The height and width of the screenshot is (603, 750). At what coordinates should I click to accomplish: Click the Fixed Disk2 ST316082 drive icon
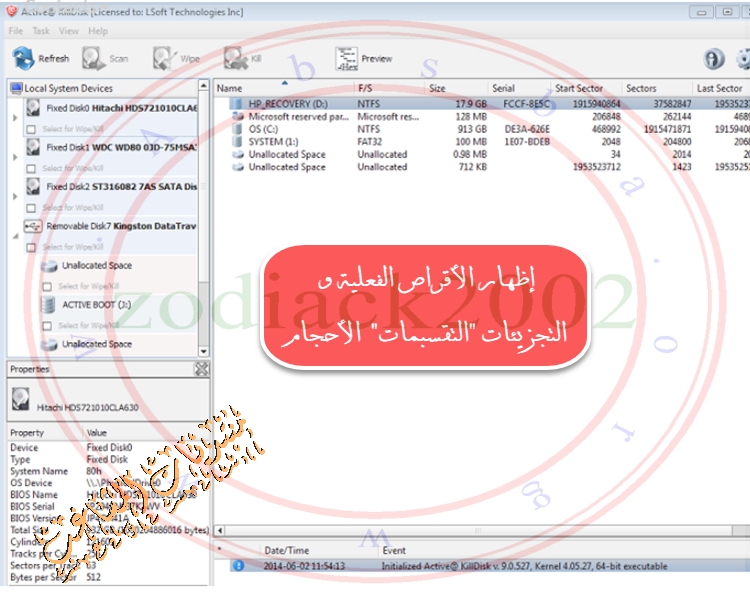point(33,186)
